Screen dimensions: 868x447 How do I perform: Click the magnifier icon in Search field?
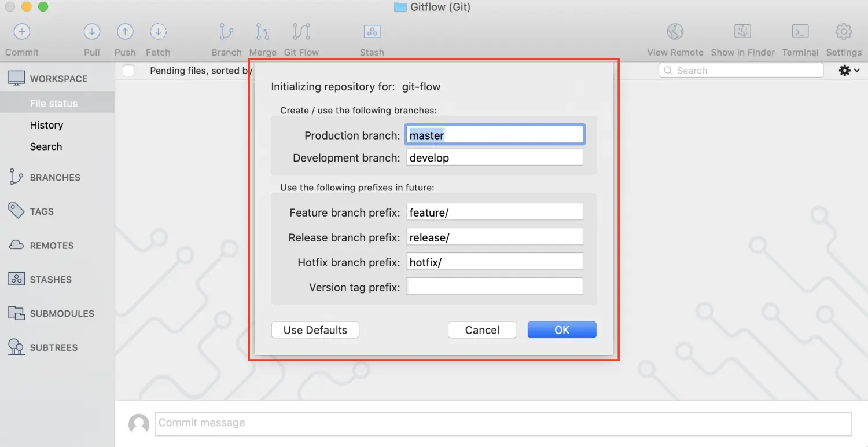click(x=668, y=71)
